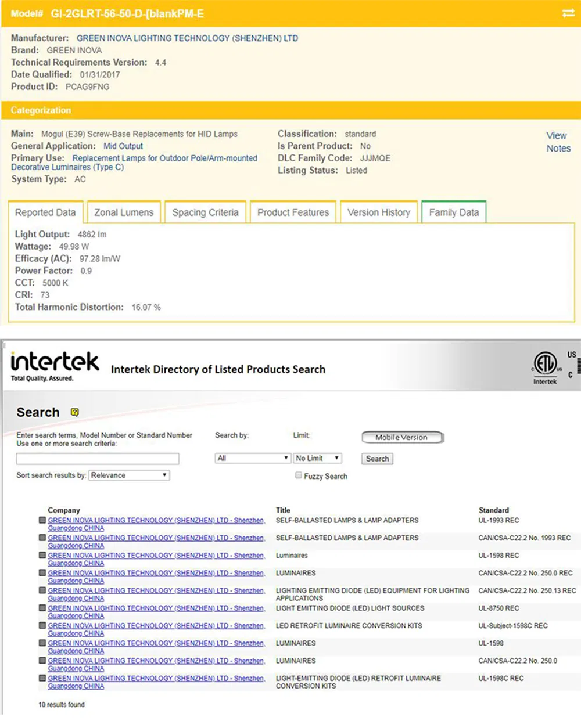
Task: Open the Search help question icon
Action: [74, 412]
